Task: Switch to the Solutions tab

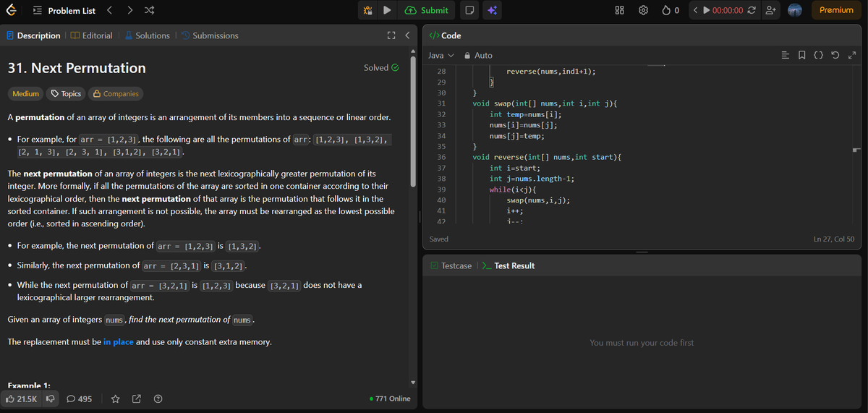Action: coord(146,35)
